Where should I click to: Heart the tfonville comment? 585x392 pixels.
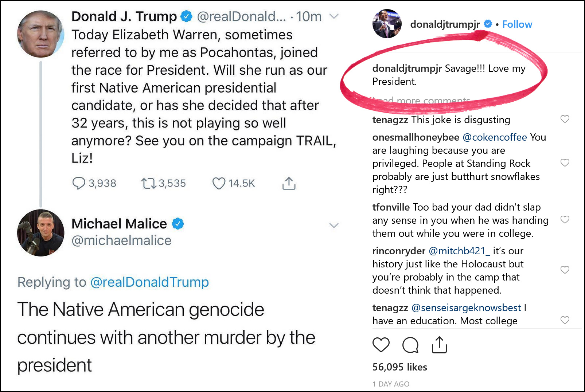pyautogui.click(x=565, y=219)
